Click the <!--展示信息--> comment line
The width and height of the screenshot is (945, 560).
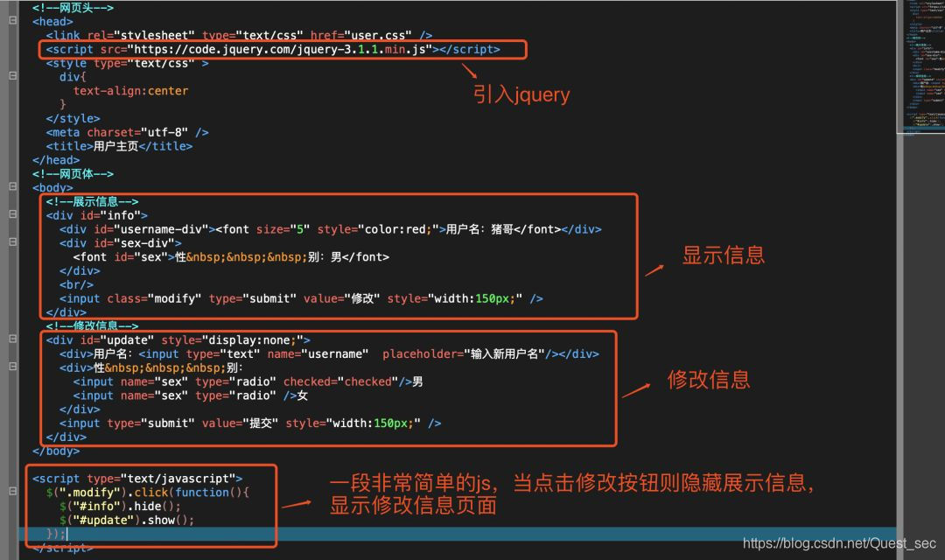(92, 202)
